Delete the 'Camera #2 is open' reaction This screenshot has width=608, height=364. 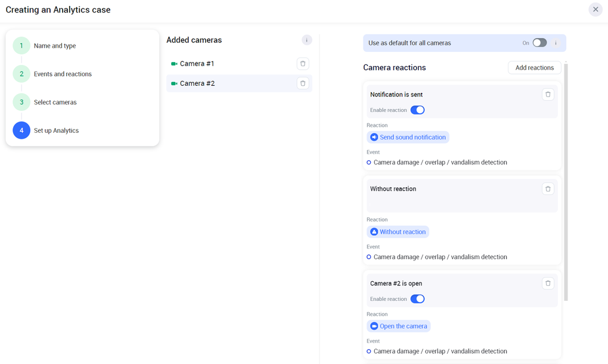pyautogui.click(x=548, y=284)
